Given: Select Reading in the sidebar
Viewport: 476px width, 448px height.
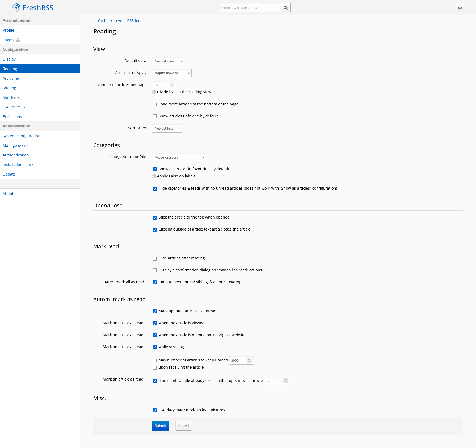Looking at the screenshot, I should [40, 69].
